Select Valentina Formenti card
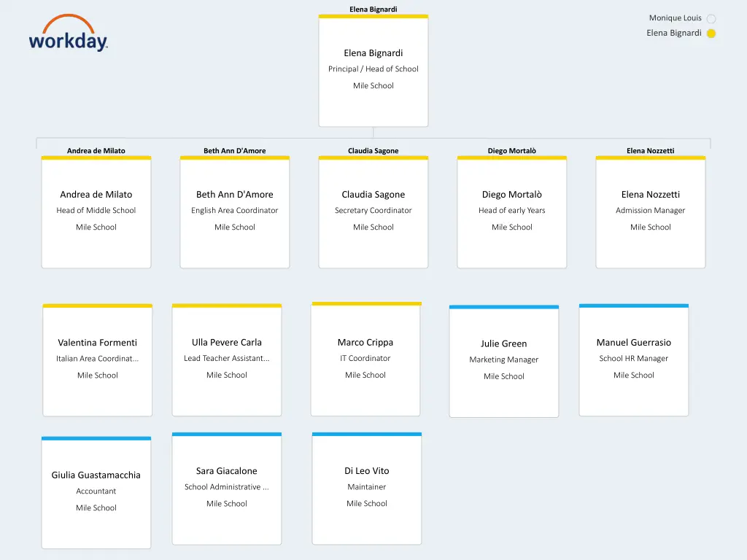747x560 pixels. point(98,360)
